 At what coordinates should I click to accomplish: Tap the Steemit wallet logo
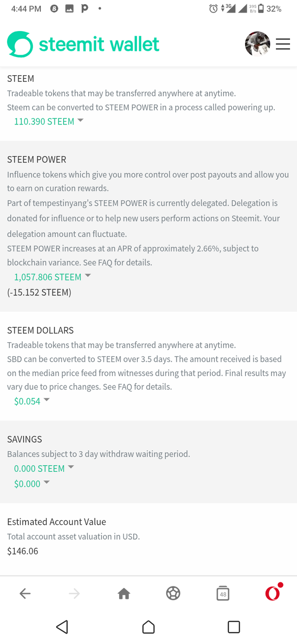click(x=83, y=44)
